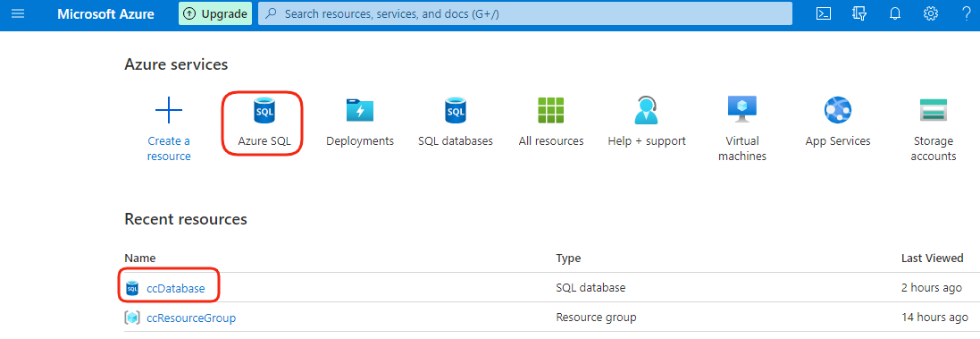Open the ccResourceGroup recent resource link
This screenshot has width=980, height=339.
[191, 318]
